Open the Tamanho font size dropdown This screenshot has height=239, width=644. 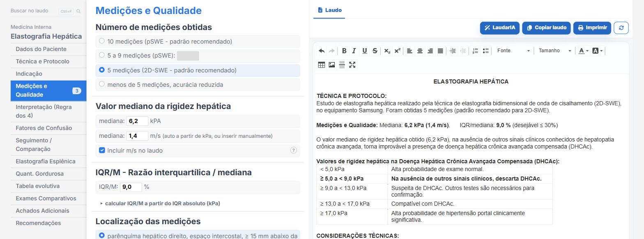point(555,51)
